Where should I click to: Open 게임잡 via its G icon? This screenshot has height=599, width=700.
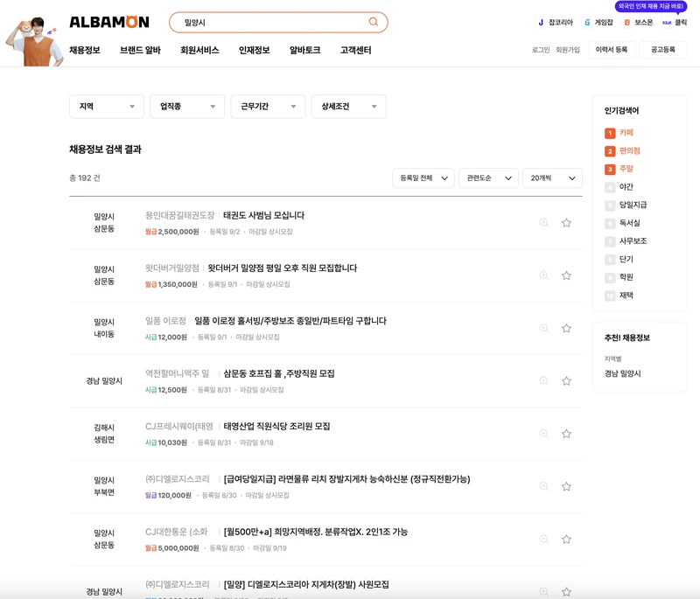click(x=586, y=21)
